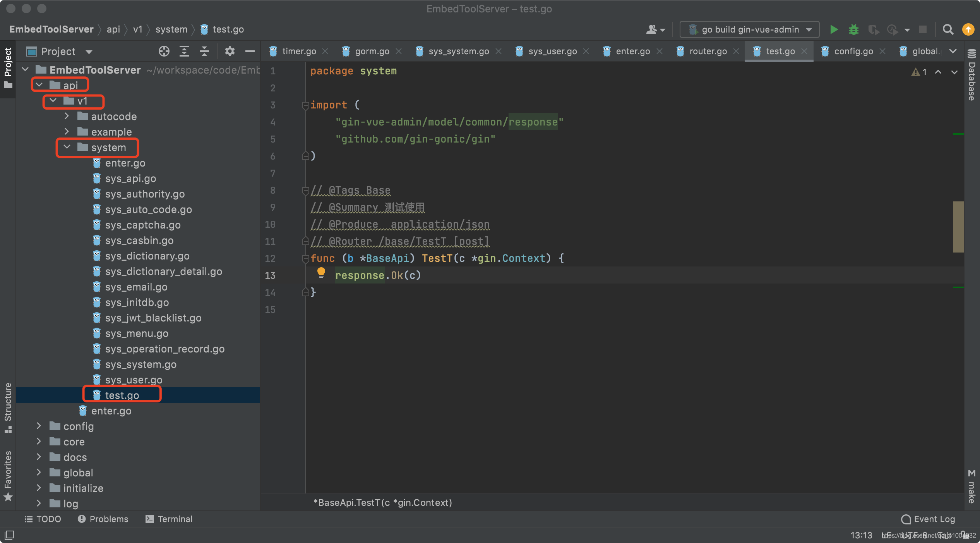Click the Collapse All icon in Project panel

point(204,51)
